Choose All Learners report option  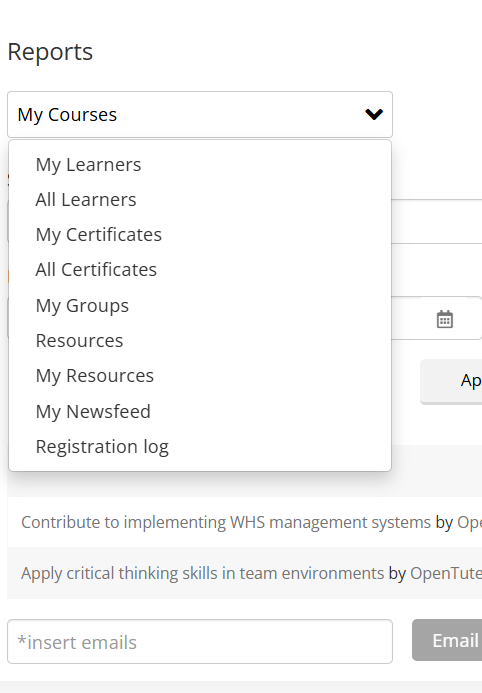coord(86,200)
